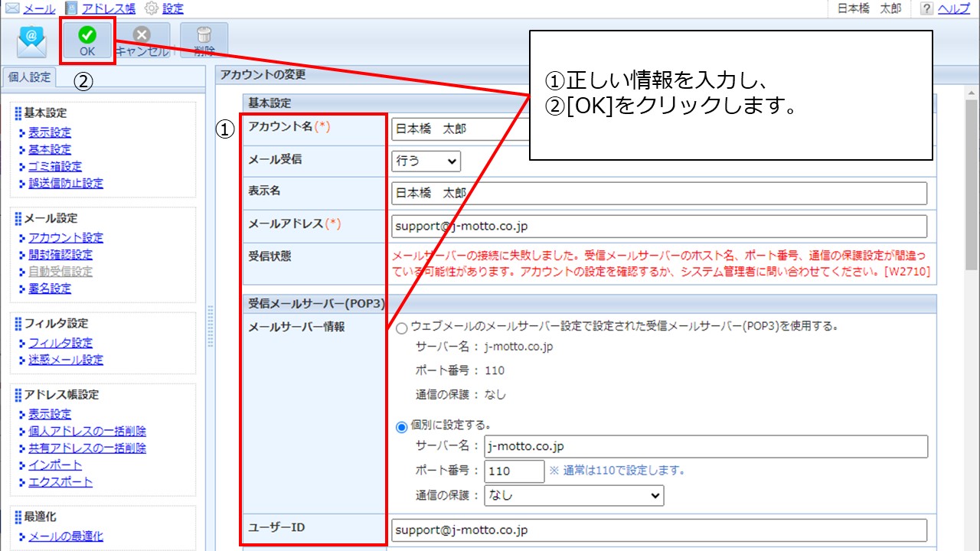This screenshot has width=980, height=551.
Task: Click the mail envelope icon in top bar
Action: (x=12, y=8)
